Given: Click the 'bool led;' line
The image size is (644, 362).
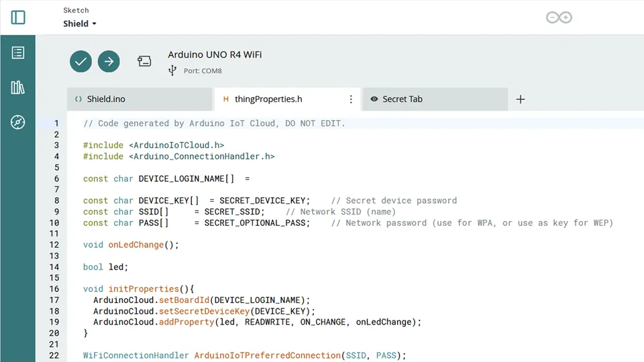Looking at the screenshot, I should [x=105, y=267].
